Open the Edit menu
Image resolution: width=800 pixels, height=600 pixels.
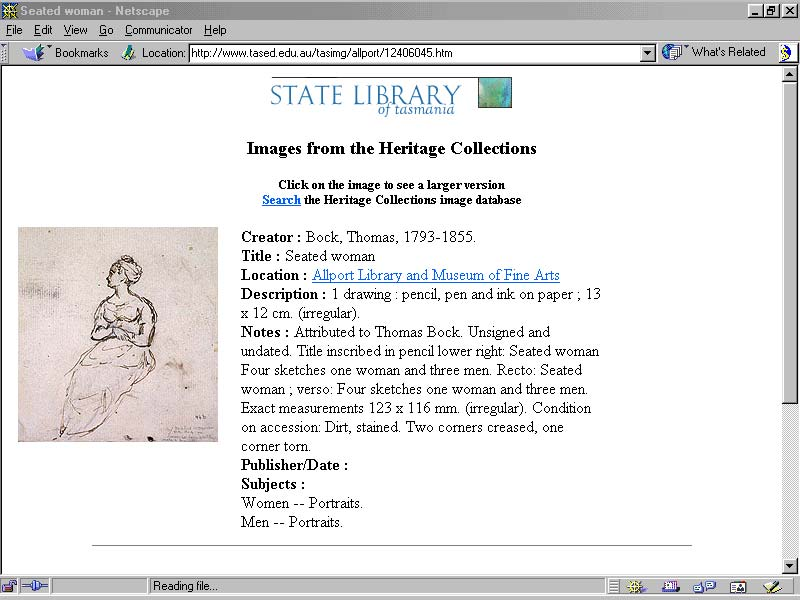(x=43, y=30)
